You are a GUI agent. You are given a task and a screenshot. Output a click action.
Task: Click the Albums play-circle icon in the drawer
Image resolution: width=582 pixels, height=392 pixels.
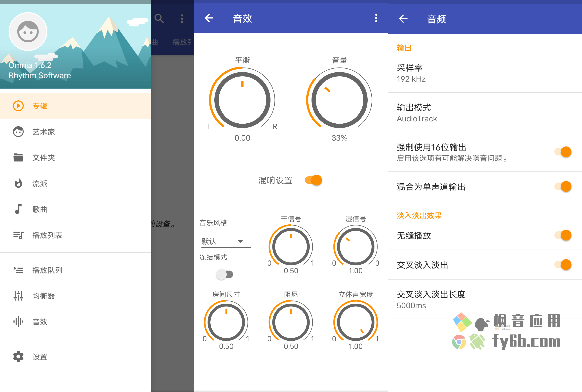click(18, 106)
